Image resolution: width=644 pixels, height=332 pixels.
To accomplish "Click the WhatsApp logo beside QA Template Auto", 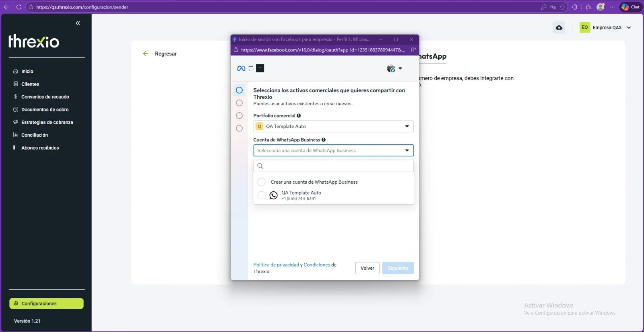I will coord(273,195).
